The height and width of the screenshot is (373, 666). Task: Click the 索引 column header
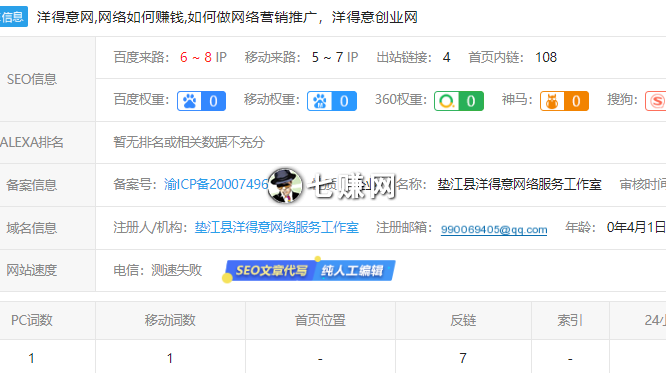tap(570, 320)
